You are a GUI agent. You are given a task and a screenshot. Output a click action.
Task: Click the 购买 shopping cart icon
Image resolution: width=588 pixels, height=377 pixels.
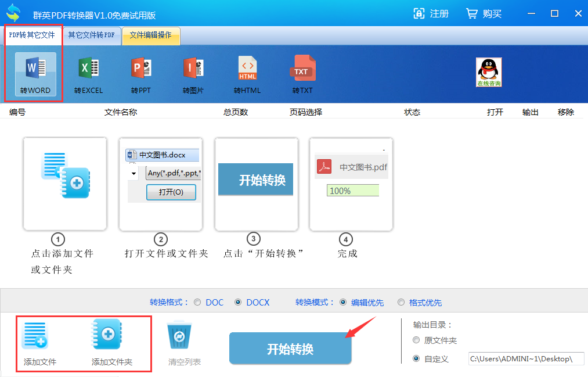pos(472,13)
